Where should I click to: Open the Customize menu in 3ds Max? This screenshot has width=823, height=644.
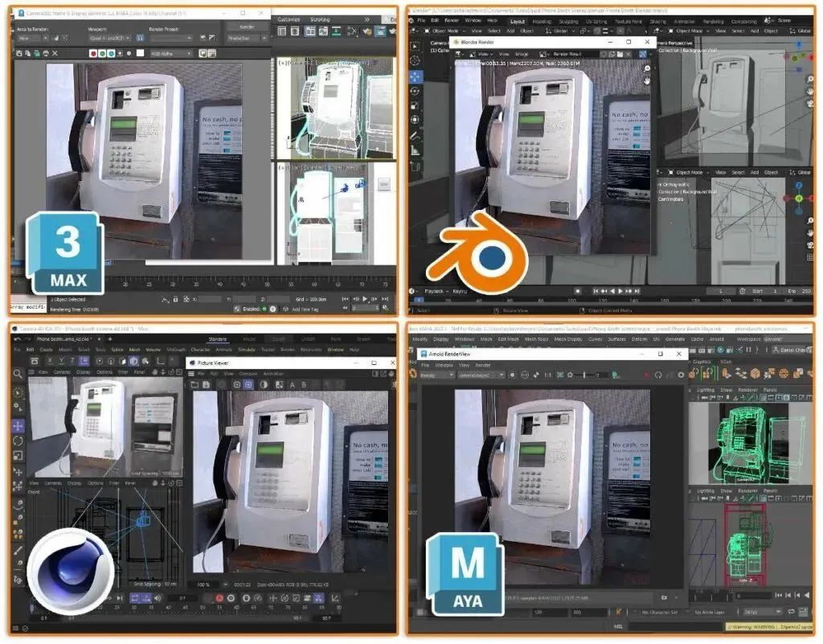click(289, 19)
